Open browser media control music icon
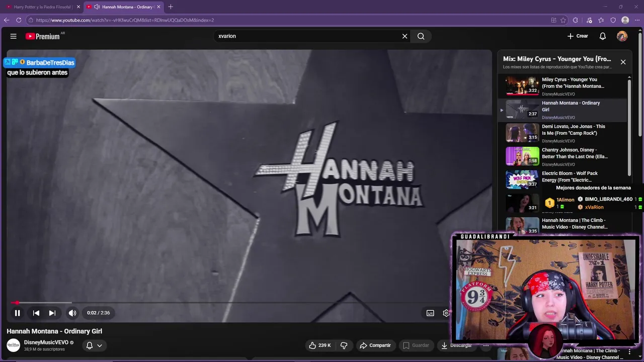Viewport: 644px width, 362px height. 589,20
